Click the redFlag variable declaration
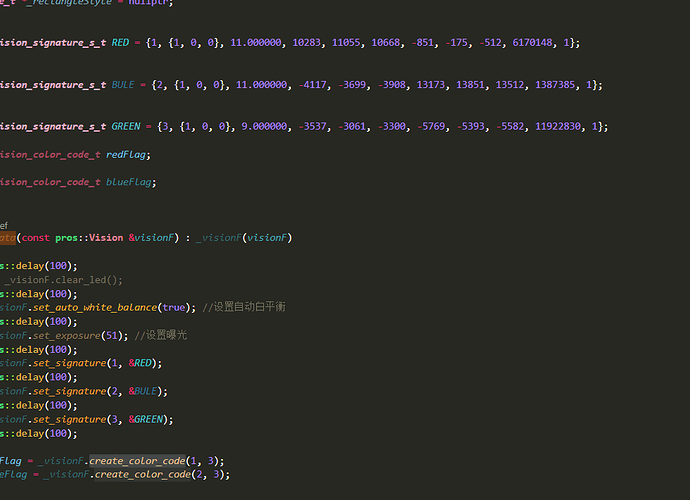690x500 pixels. [126, 155]
